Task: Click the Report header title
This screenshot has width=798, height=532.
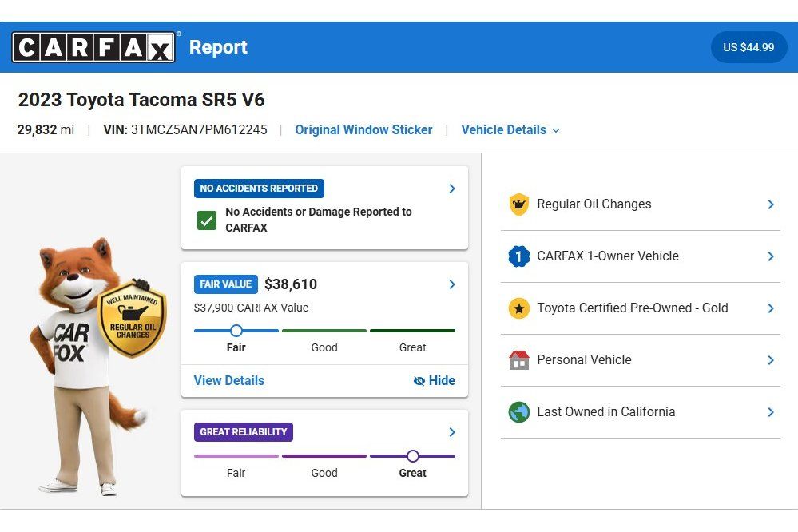Action: 218,47
